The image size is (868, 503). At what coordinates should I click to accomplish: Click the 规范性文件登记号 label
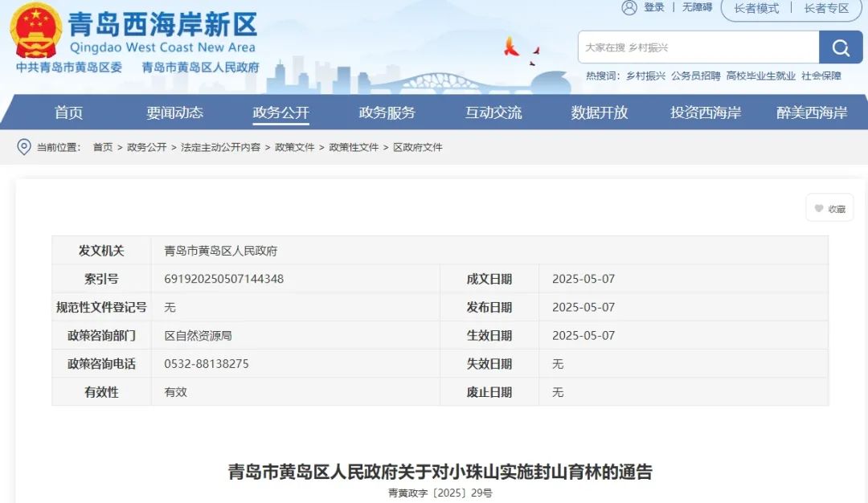click(101, 307)
